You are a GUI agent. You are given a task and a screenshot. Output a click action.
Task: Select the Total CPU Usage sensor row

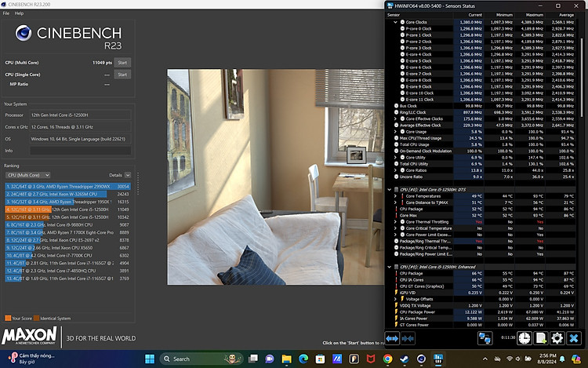(482, 144)
